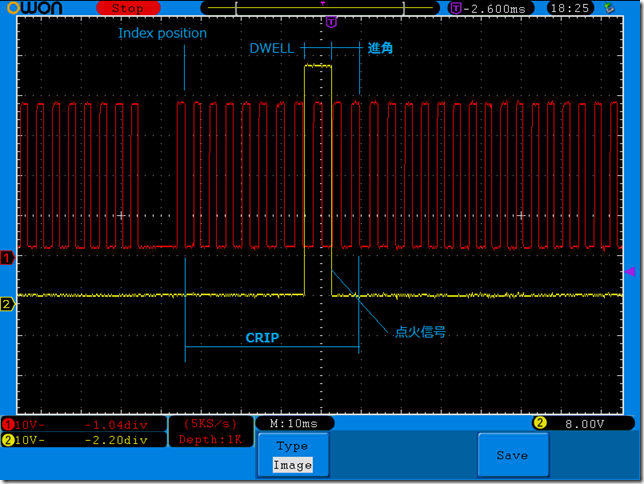The width and height of the screenshot is (644, 484).
Task: Click the yellow channel 2 trigger source icon
Action: tap(540, 423)
